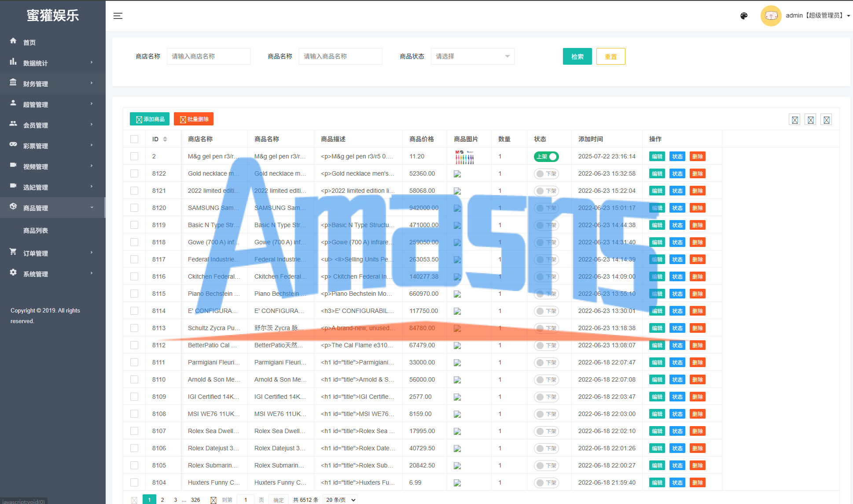Click the admin user avatar
This screenshot has width=853, height=504.
[771, 16]
